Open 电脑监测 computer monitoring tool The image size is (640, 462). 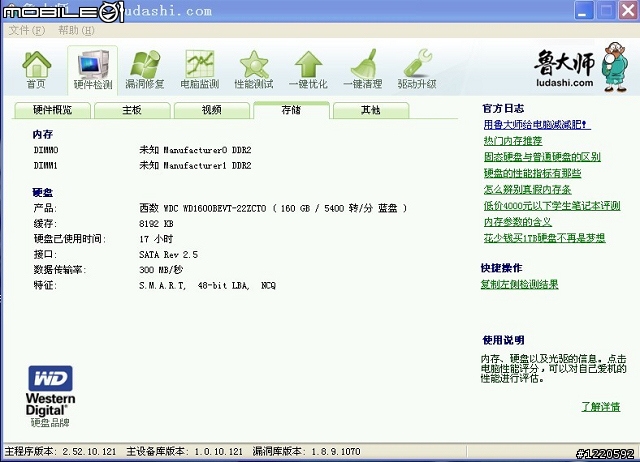click(200, 69)
